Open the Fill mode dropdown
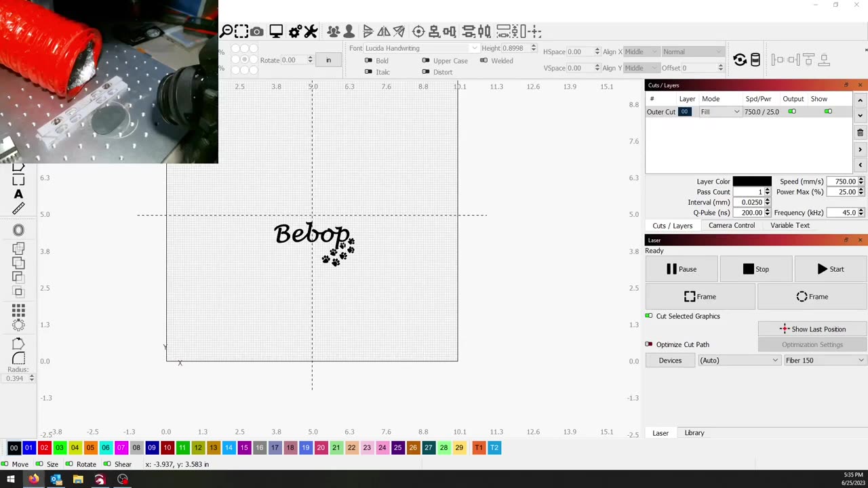This screenshot has height=488, width=868. (x=720, y=112)
